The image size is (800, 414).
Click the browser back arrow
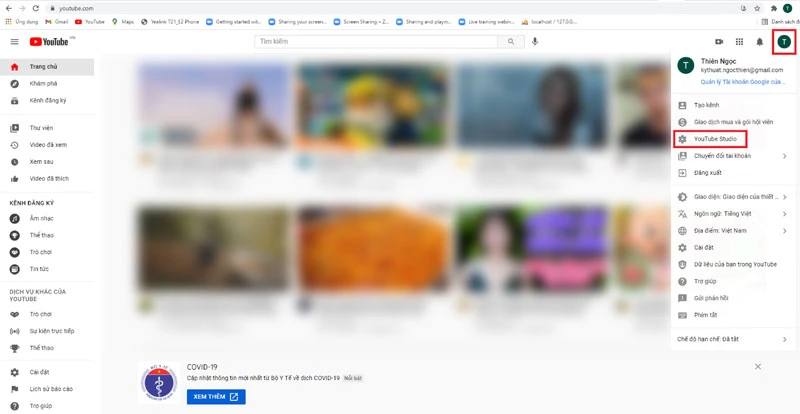(x=9, y=9)
